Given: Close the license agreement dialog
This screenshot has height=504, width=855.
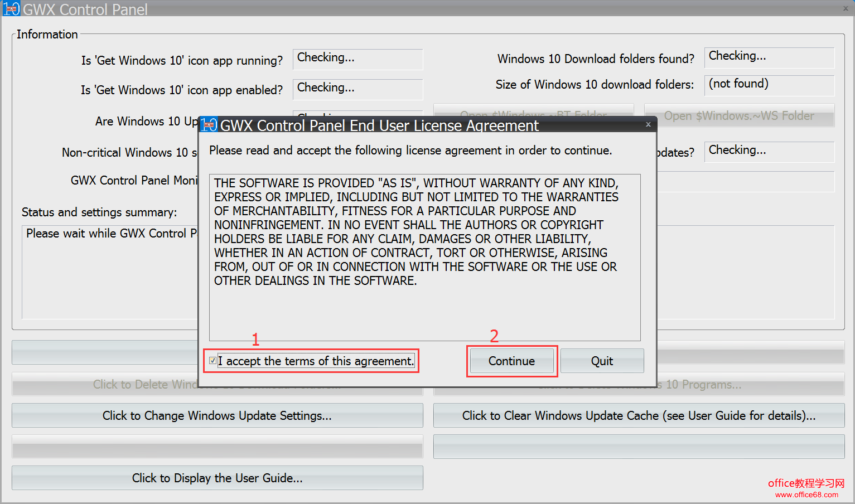Looking at the screenshot, I should pos(648,124).
